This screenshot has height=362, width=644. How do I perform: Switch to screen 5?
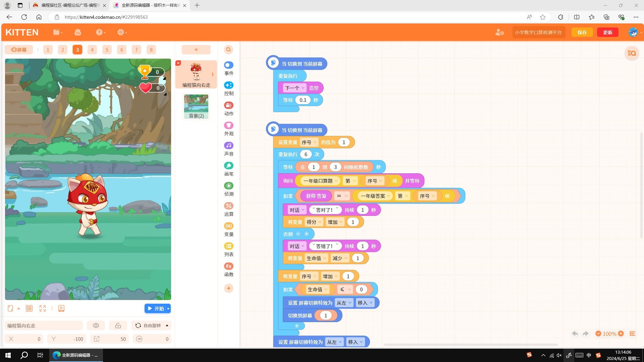coord(107,50)
